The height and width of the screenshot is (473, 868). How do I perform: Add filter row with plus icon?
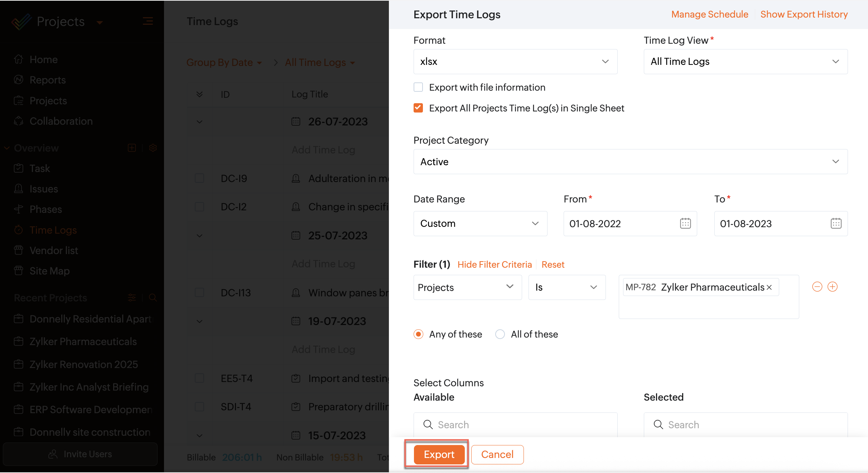point(833,287)
